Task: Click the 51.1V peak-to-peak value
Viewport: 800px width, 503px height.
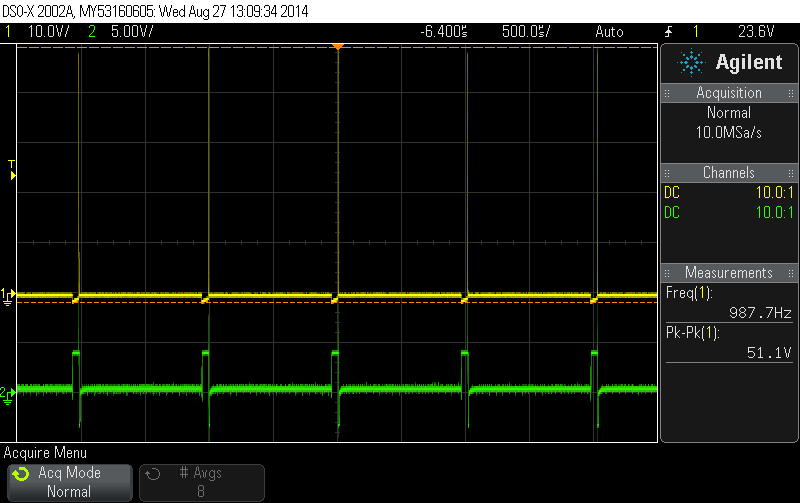Action: point(769,353)
